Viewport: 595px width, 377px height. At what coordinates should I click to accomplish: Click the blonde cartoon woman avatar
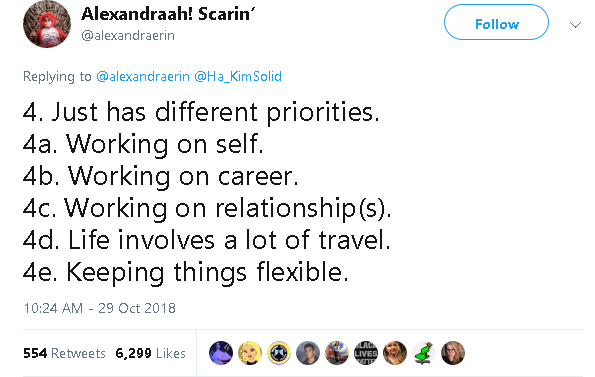(x=250, y=353)
